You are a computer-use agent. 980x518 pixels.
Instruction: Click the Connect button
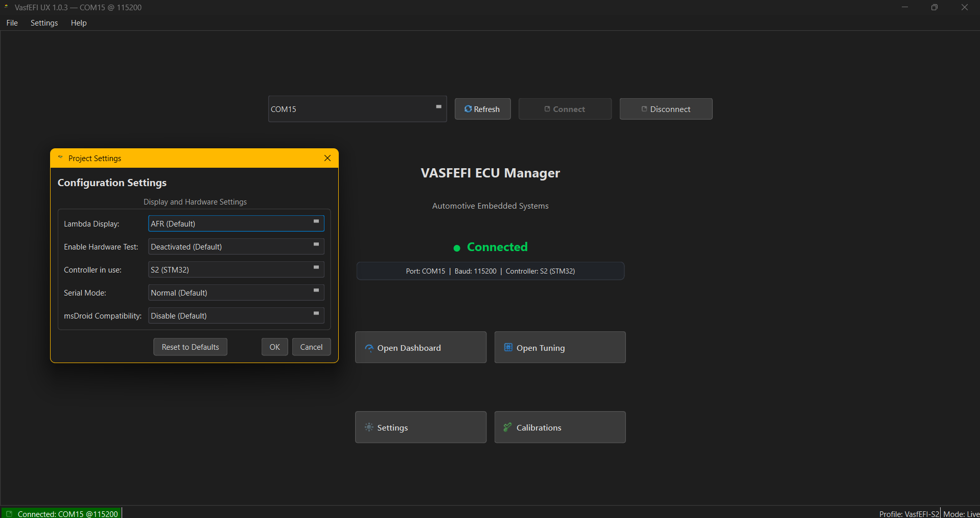tap(565, 109)
